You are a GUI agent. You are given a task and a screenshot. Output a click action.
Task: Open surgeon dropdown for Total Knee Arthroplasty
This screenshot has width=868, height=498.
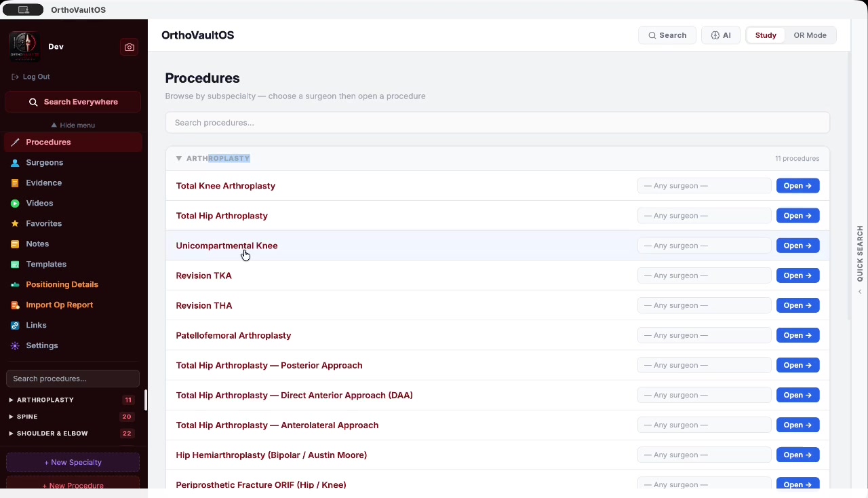click(x=704, y=186)
